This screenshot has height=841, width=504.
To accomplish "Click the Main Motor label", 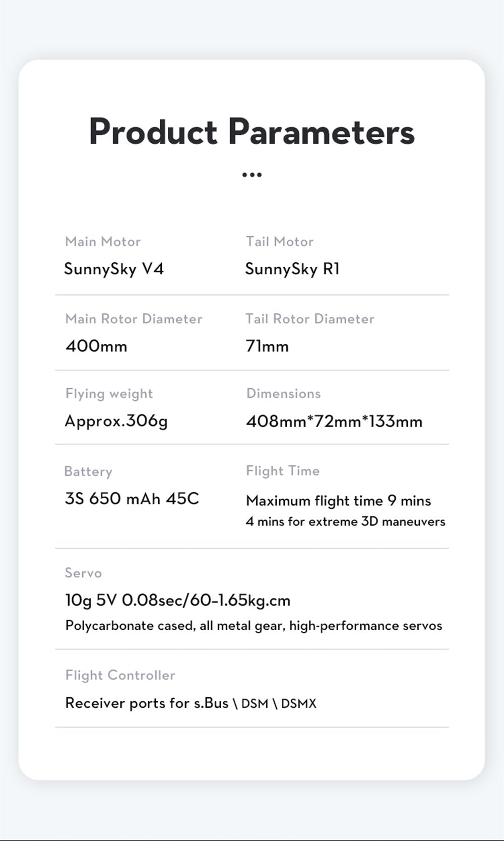I will [x=103, y=242].
